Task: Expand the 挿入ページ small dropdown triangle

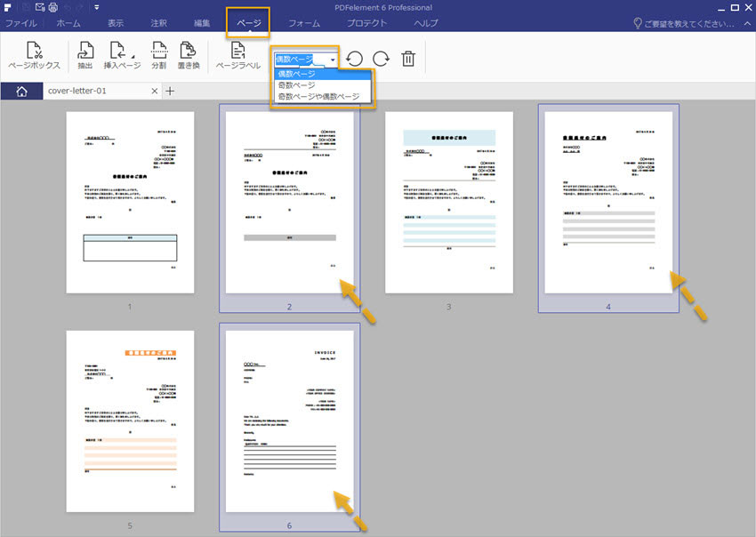Action: pyautogui.click(x=133, y=56)
